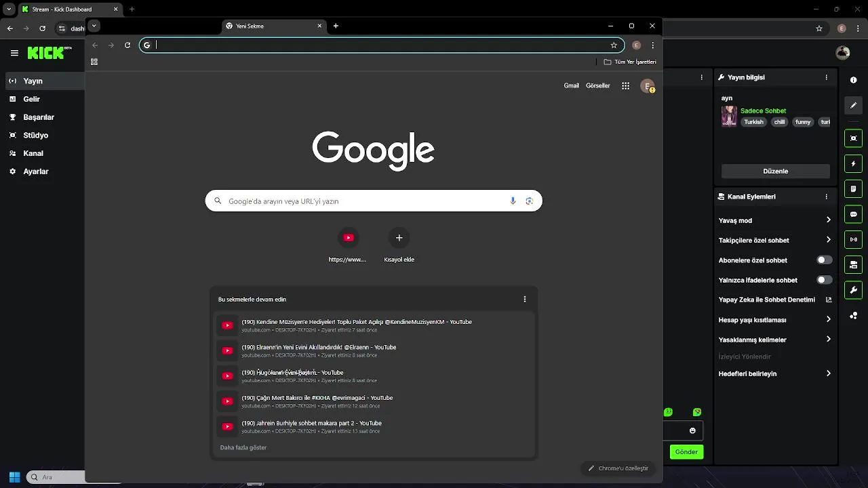Screen dimensions: 868x488
Task: Open Kendine Müzisyen'e Hediyeler YouTube entry
Action: [375, 325]
